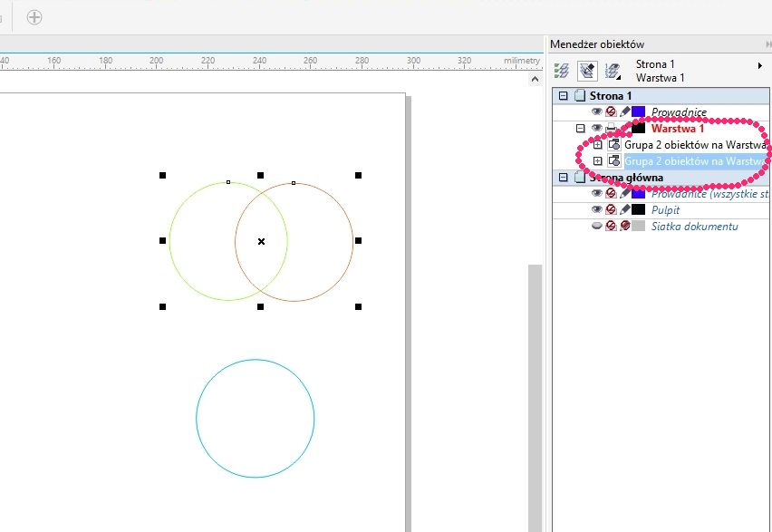Screen dimensions: 772x532
Task: Expand the selected Grupa 2 obiektów group
Action: (597, 161)
